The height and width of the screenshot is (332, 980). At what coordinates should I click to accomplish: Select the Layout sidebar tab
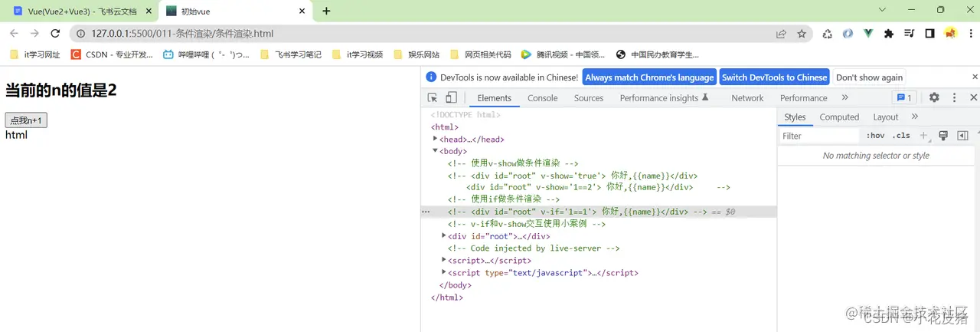pos(886,117)
